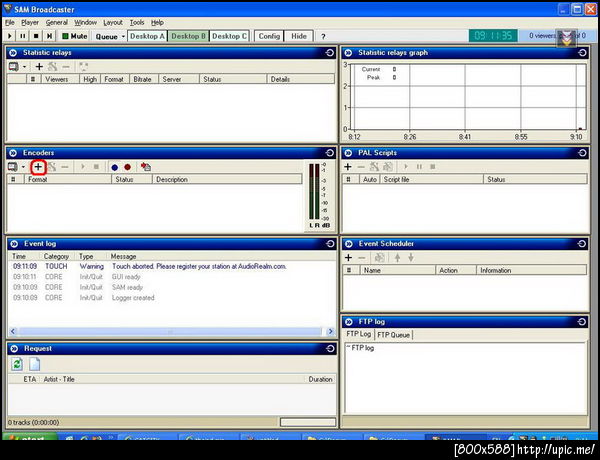Collapse the Encoders panel header arrow
Image resolution: width=600 pixels, height=460 pixels.
point(13,153)
